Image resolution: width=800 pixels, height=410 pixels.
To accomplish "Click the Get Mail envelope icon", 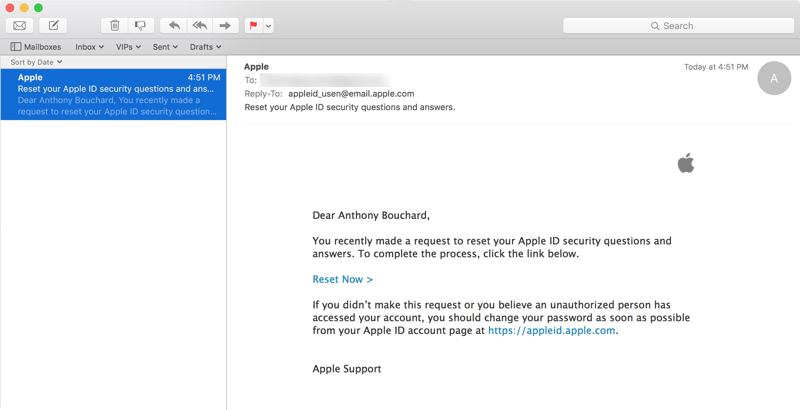I will click(x=20, y=25).
